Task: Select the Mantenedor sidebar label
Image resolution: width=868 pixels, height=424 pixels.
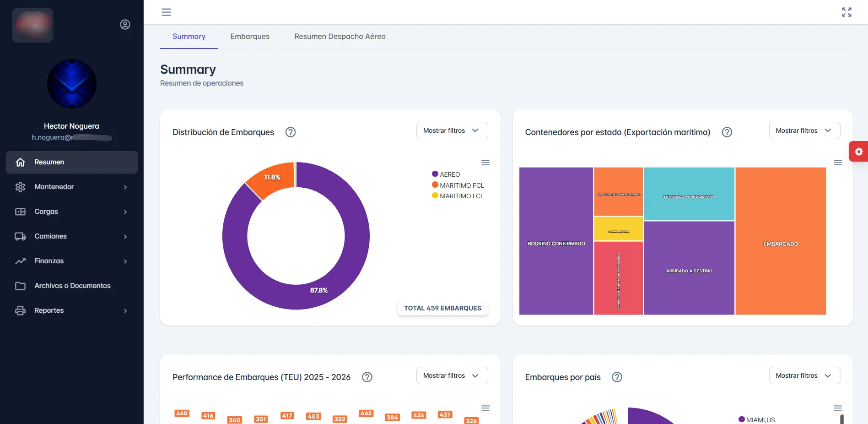Action: tap(54, 187)
